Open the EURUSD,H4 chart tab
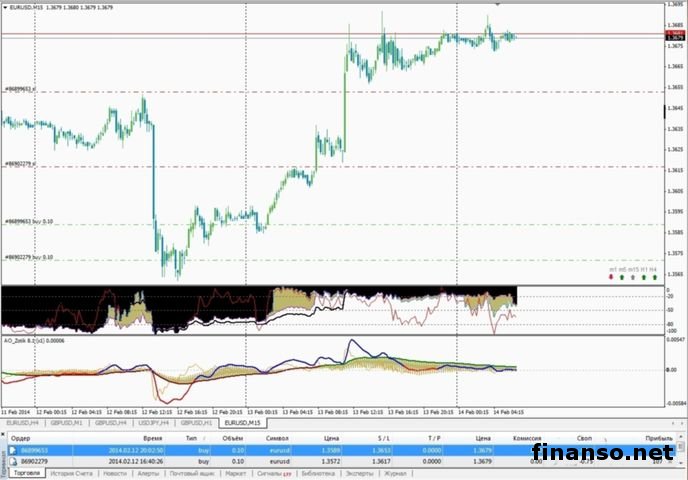Viewport: 688px width, 480px height. [x=24, y=423]
